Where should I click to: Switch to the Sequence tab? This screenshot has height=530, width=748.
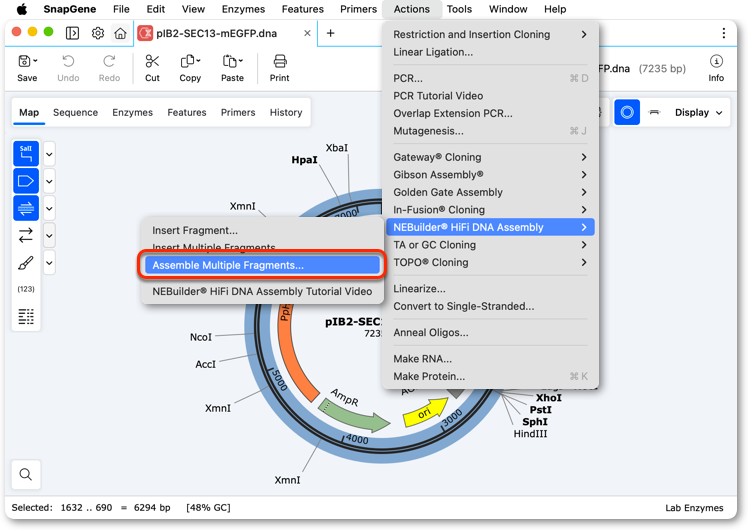75,113
